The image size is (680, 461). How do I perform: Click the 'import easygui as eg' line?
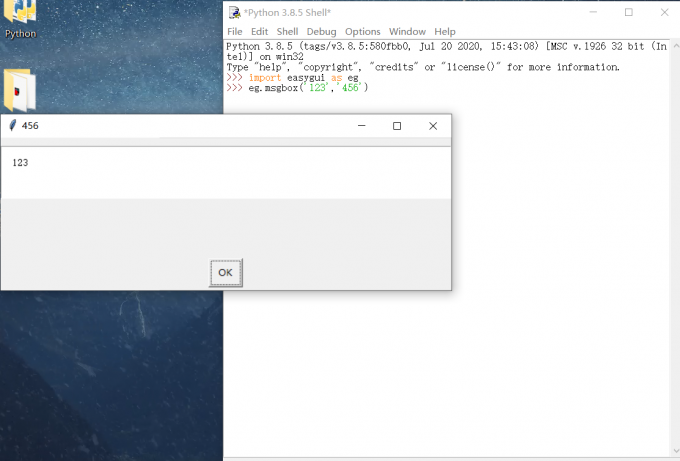(304, 78)
